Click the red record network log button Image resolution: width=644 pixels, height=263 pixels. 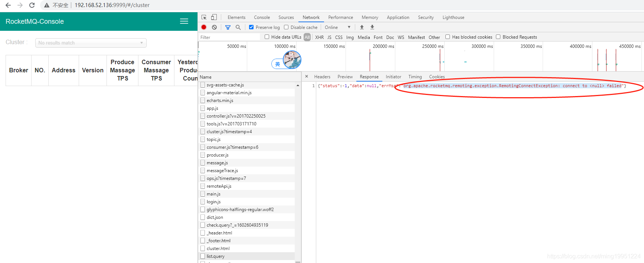click(x=204, y=27)
